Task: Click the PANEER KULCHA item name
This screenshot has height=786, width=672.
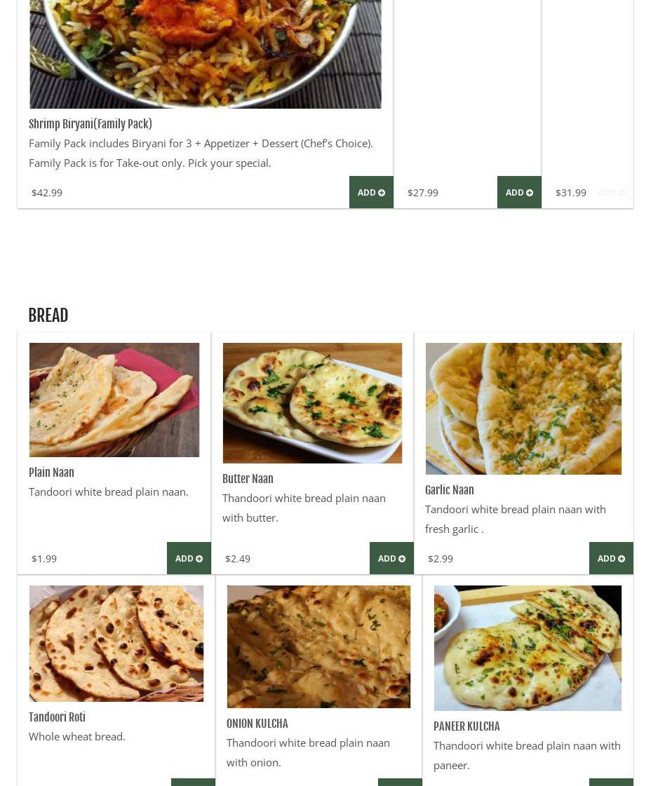Action: (466, 726)
